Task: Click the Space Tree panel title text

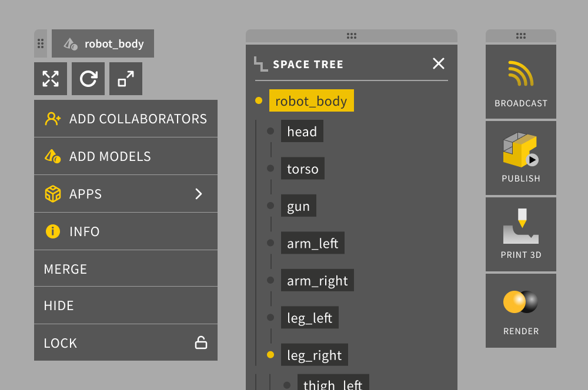Action: 308,65
